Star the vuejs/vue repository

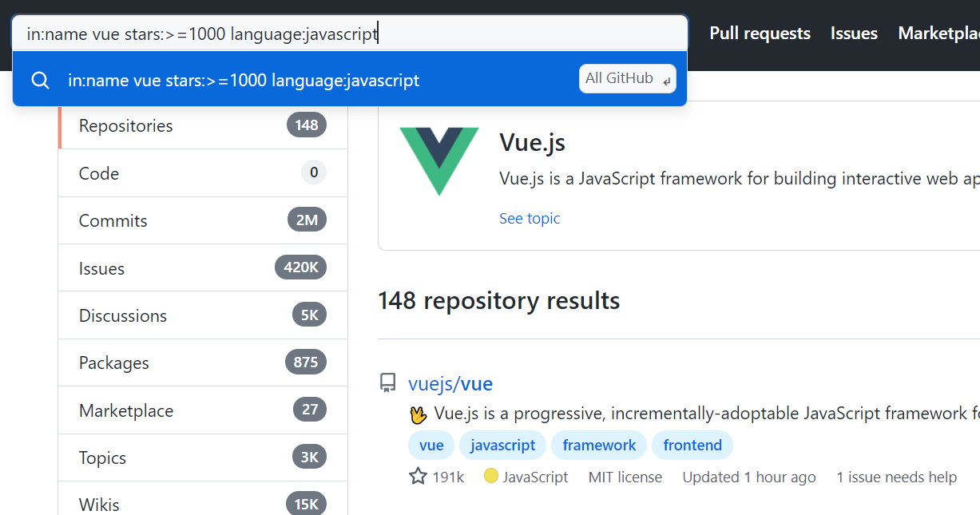(418, 477)
